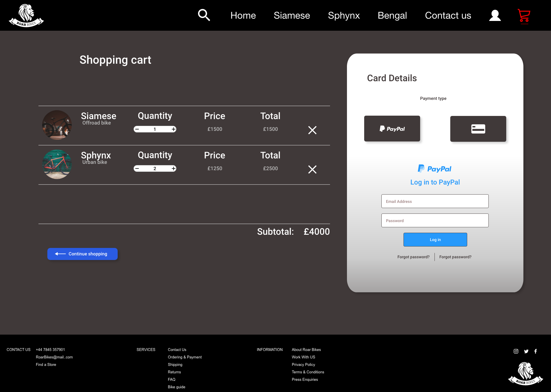Screen dimensions: 551x392
Task: Select PayPal payment type
Action: coord(392,129)
